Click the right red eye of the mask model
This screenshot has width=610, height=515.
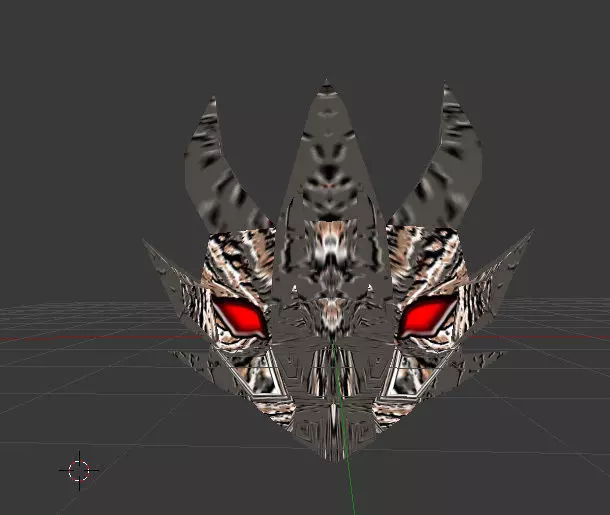point(429,315)
